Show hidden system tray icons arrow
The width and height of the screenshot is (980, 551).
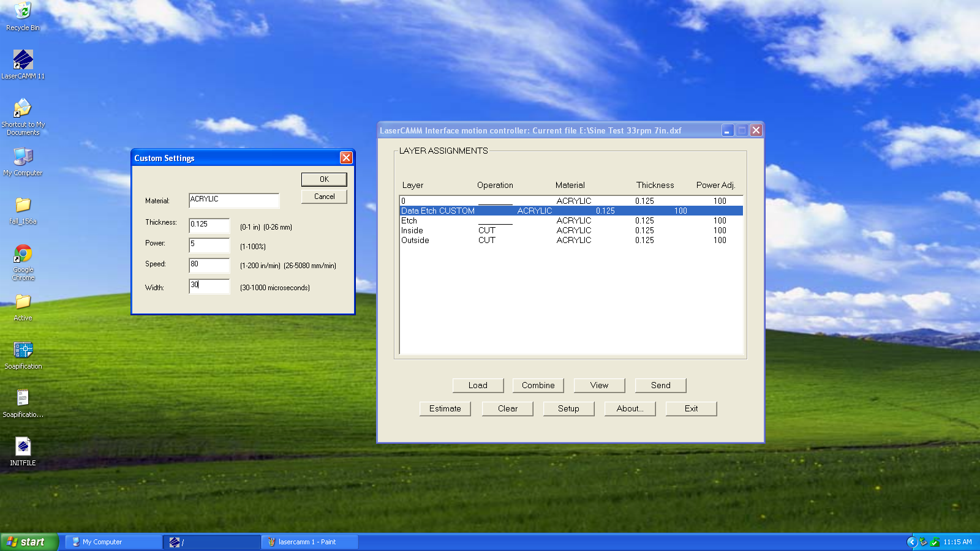pyautogui.click(x=912, y=542)
